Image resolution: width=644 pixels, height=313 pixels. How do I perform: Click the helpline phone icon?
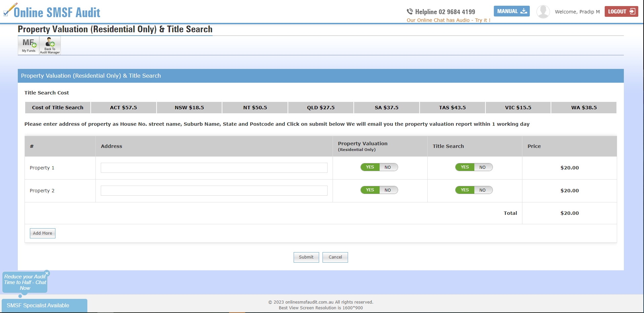410,11
